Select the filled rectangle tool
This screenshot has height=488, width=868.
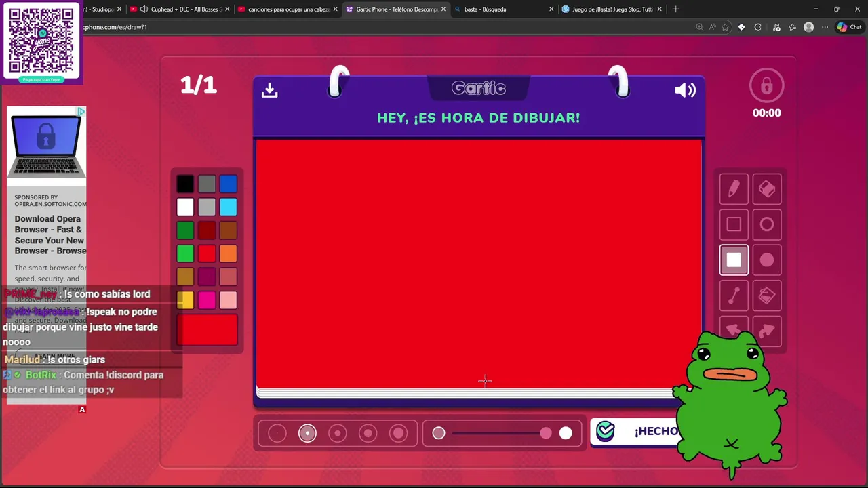[x=734, y=260]
